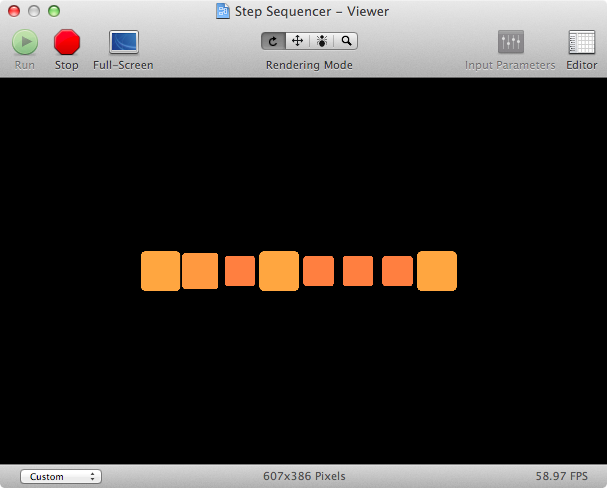Image resolution: width=607 pixels, height=488 pixels.
Task: Select the magnifier profile rendering mode
Action: 346,41
